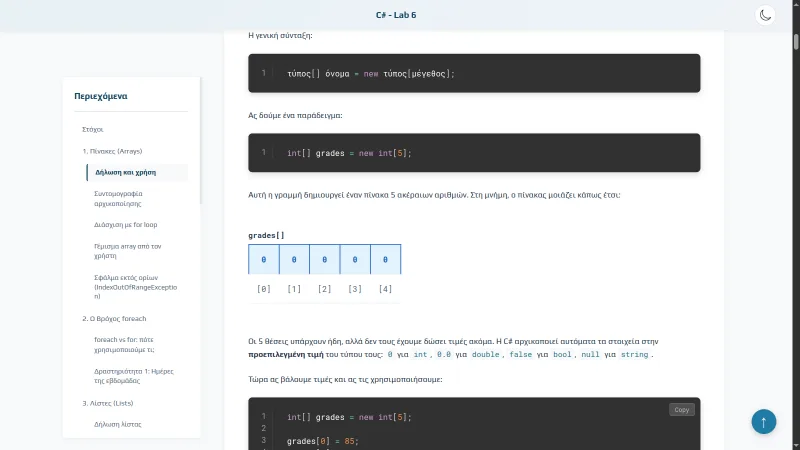Click the array cell above index [4]
The image size is (800, 450).
click(x=386, y=259)
